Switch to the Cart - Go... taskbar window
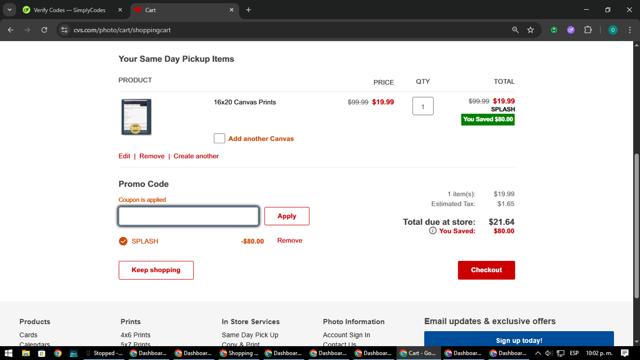 (x=418, y=353)
